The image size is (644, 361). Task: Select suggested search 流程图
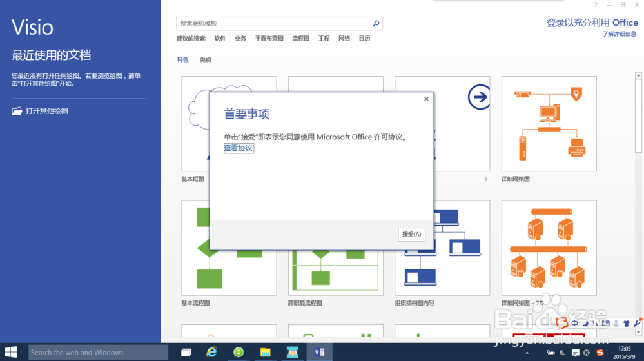(300, 38)
